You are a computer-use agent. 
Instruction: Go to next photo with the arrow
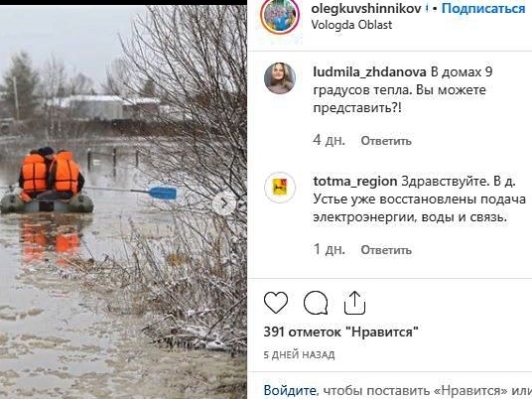pos(223,203)
